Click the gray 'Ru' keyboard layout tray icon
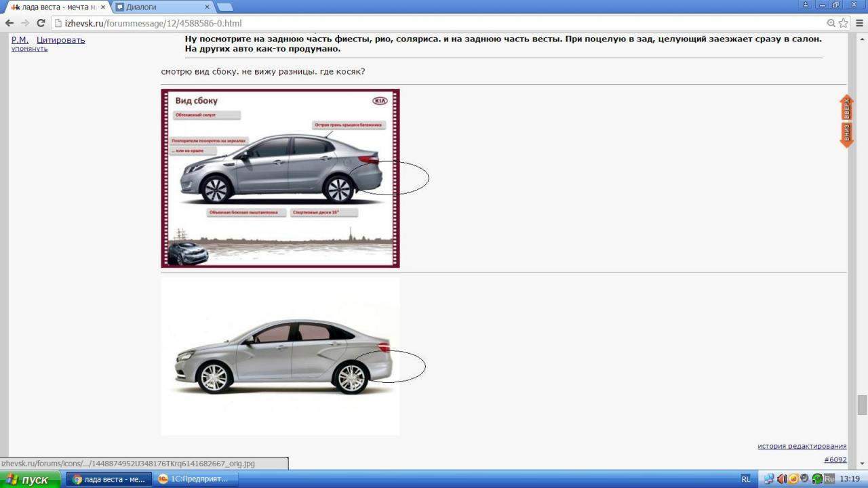 click(829, 479)
